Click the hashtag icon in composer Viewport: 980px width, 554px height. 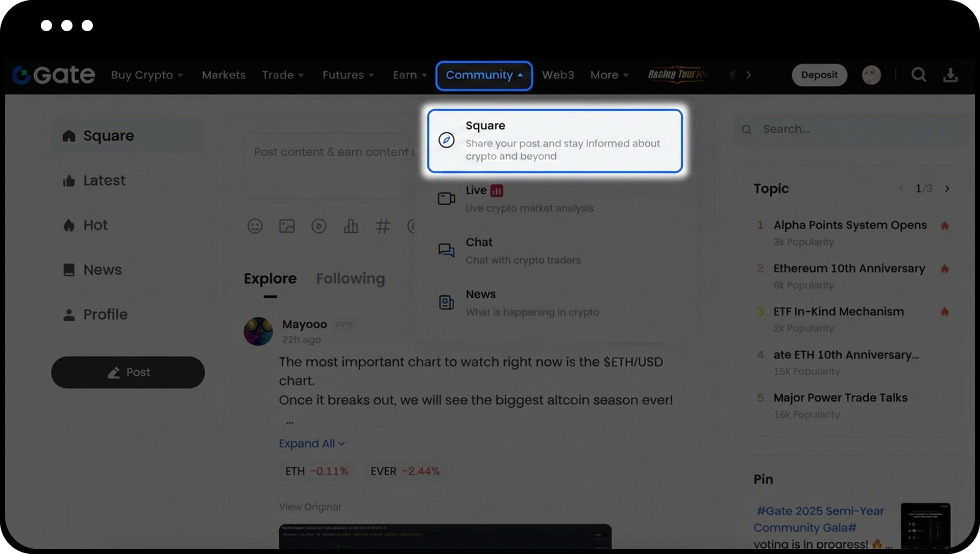382,226
